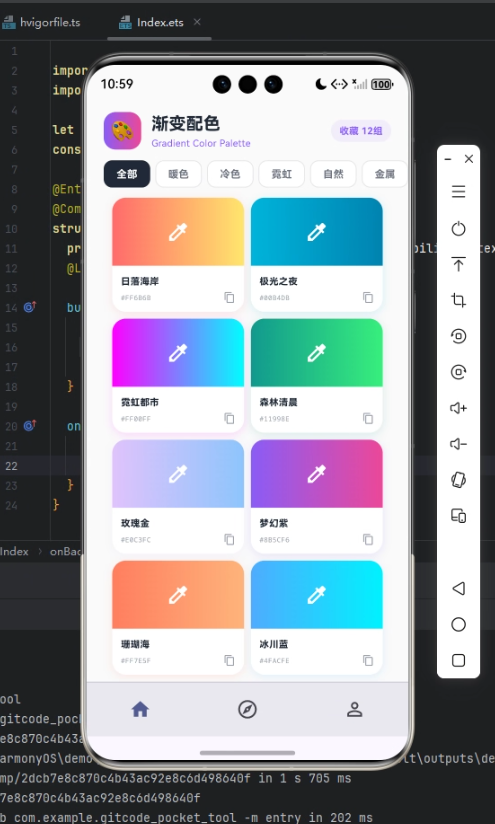Click the emulator toolbar minimize dash
Screen dimensions: 495x824
click(x=448, y=159)
